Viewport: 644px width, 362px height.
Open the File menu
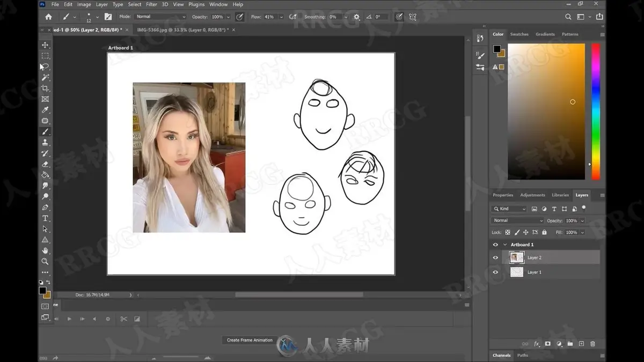[x=55, y=4]
